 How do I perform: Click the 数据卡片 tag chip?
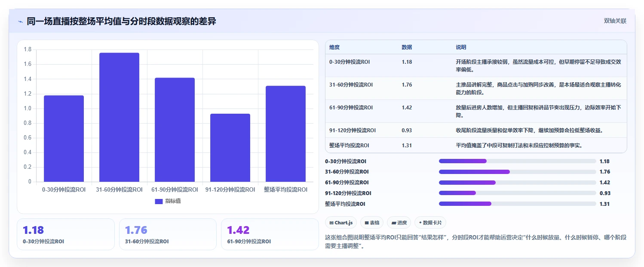(430, 223)
